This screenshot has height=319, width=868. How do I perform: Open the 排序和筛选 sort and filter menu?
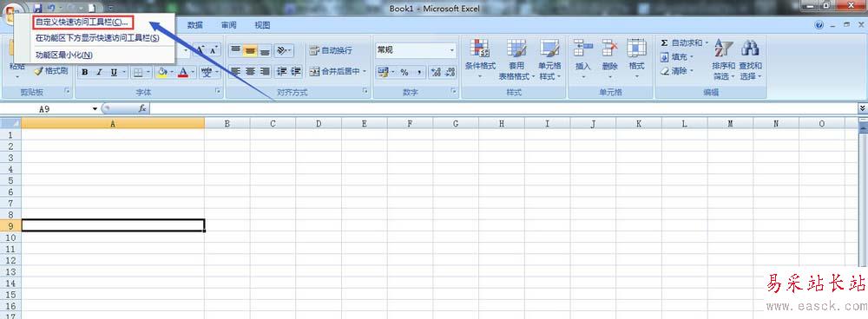tap(723, 59)
